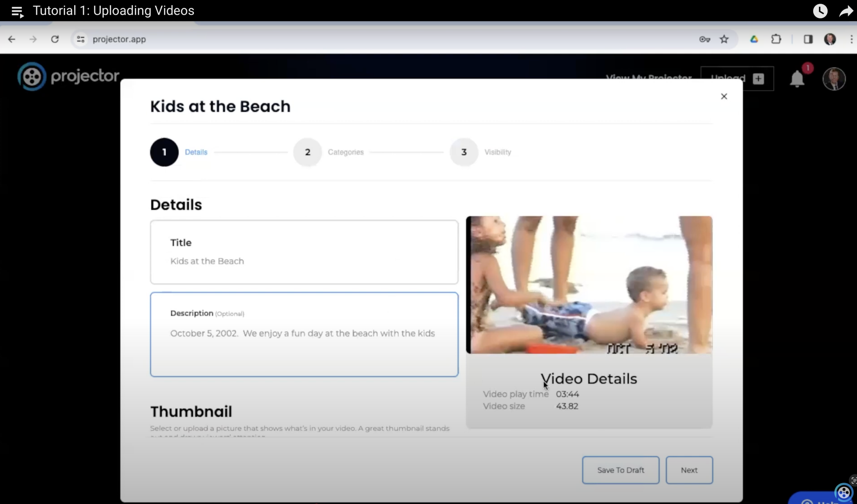Click the Watch Later clock icon
Viewport: 857px width, 504px height.
[820, 11]
